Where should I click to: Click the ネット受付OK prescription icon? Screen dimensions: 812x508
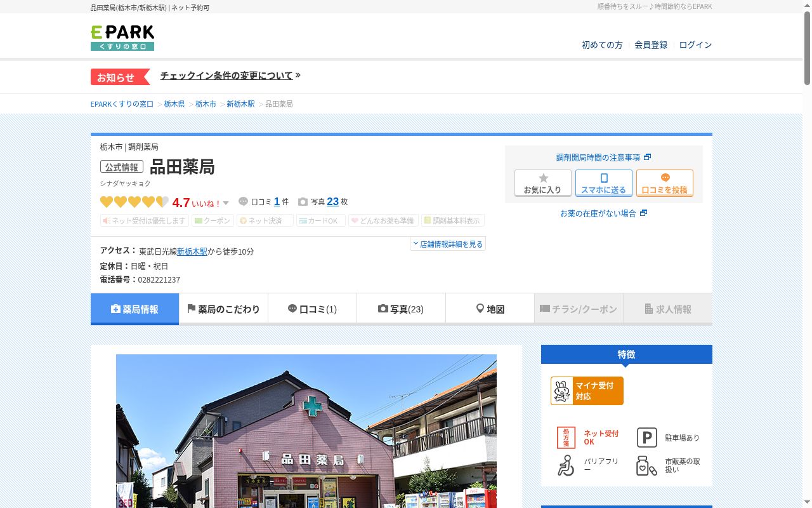[x=566, y=438]
